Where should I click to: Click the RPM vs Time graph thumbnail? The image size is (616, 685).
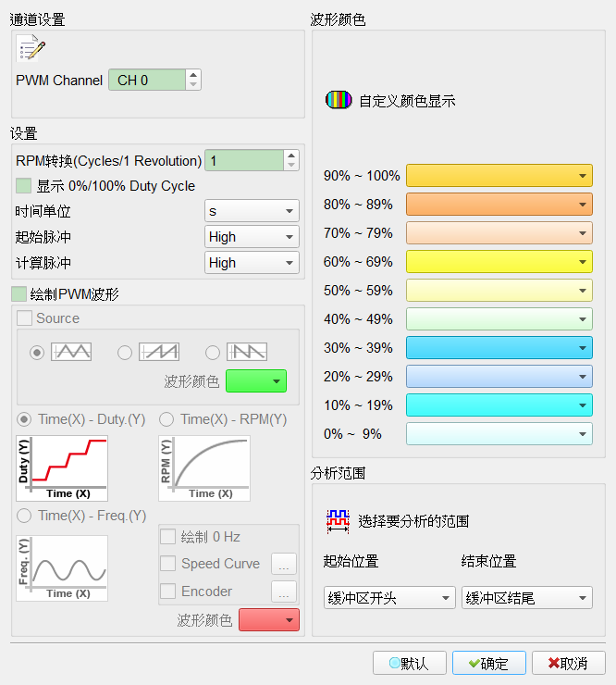204,468
